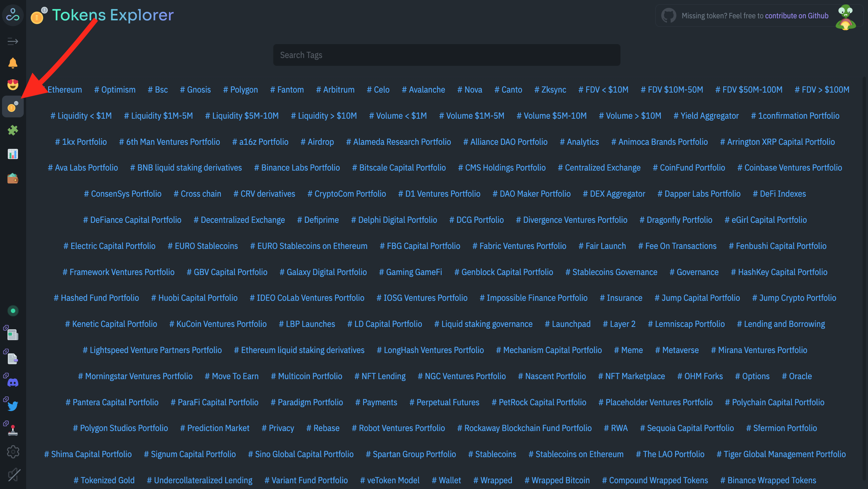Open the settings gear icon
The image size is (868, 489).
[x=13, y=452]
